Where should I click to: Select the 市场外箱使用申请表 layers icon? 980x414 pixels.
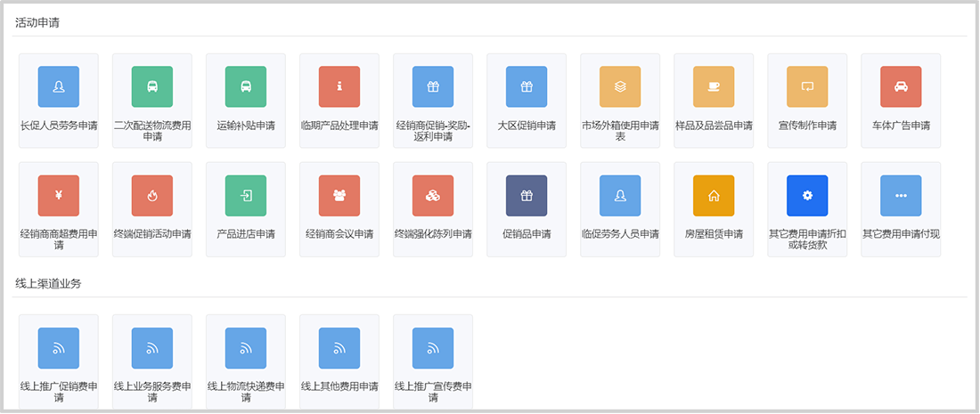coord(620,86)
